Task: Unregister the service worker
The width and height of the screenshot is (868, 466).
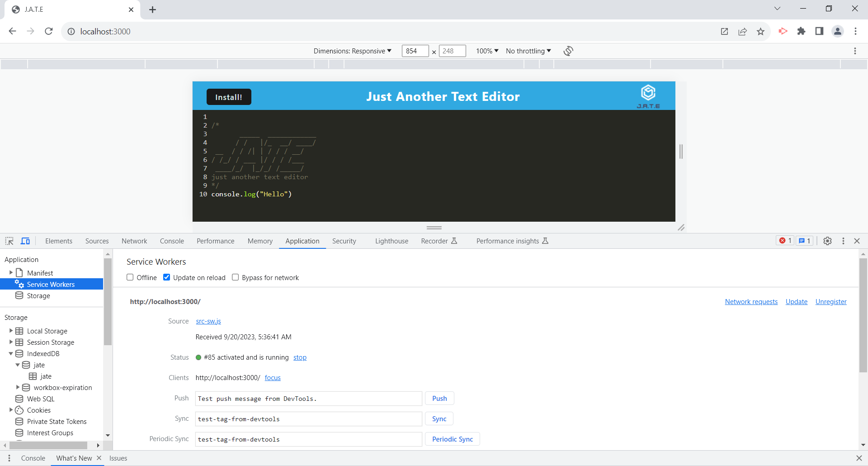Action: [x=831, y=301]
